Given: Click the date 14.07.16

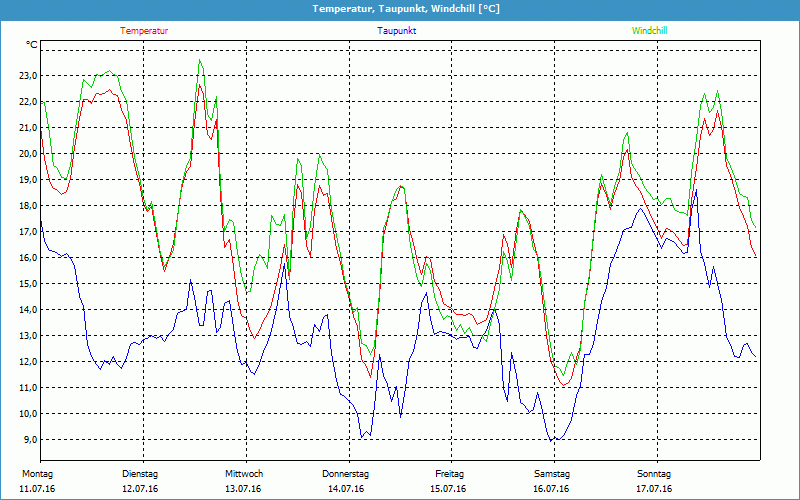Looking at the screenshot, I should click(x=346, y=489).
